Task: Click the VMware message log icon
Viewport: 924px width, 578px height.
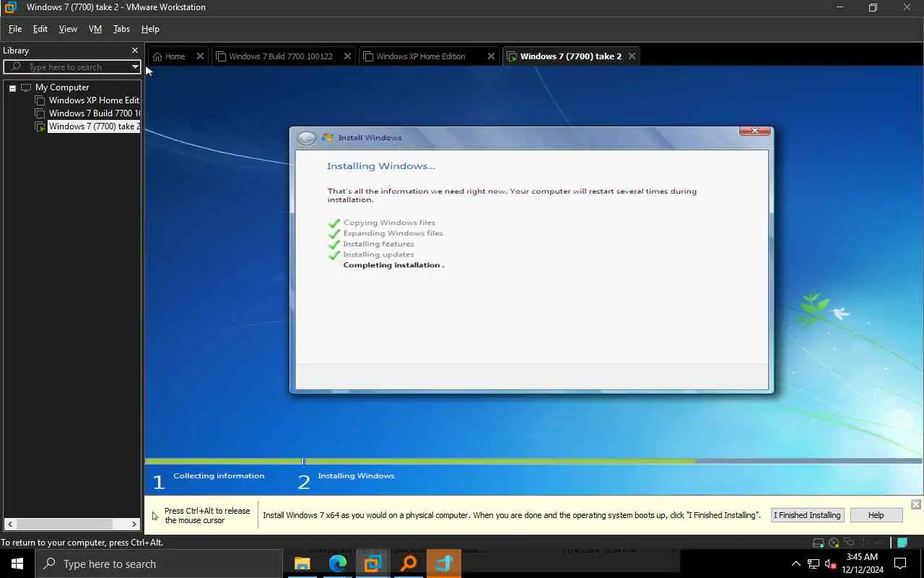Action: click(902, 543)
